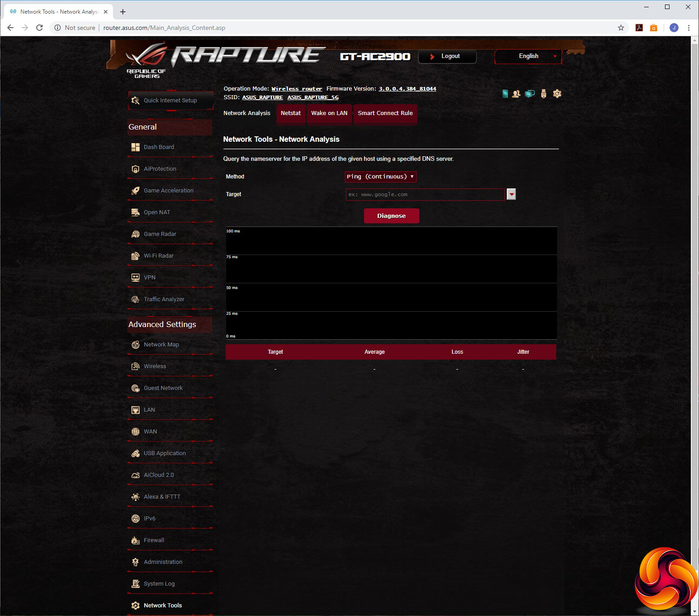
Task: Switch to the Network Analysis tab
Action: pos(247,113)
